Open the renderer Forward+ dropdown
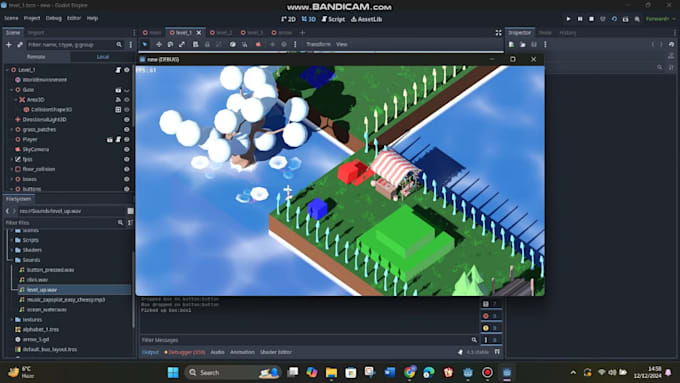 pyautogui.click(x=660, y=19)
